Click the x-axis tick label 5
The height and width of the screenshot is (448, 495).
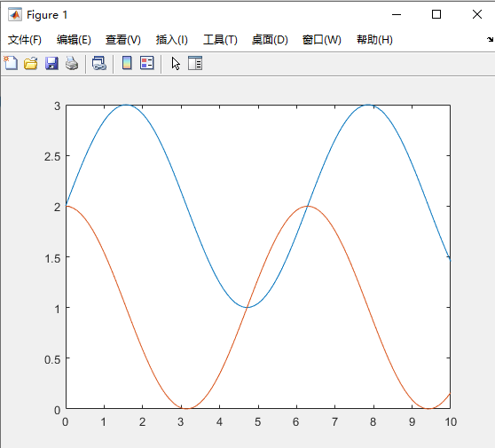coord(258,421)
